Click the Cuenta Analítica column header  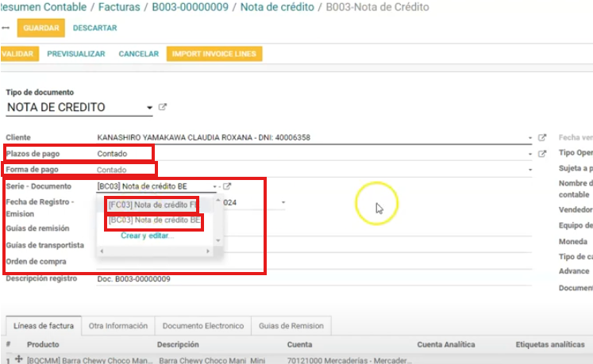click(446, 345)
